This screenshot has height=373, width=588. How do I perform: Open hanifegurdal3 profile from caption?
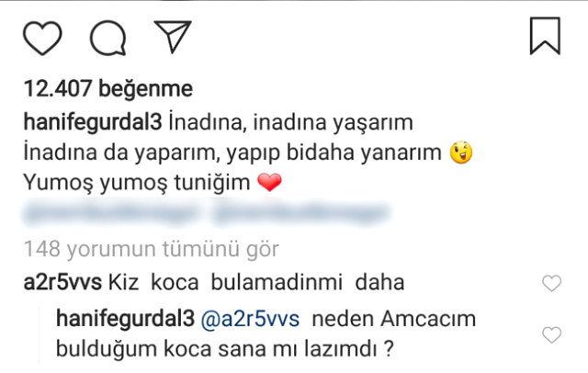pos(93,122)
